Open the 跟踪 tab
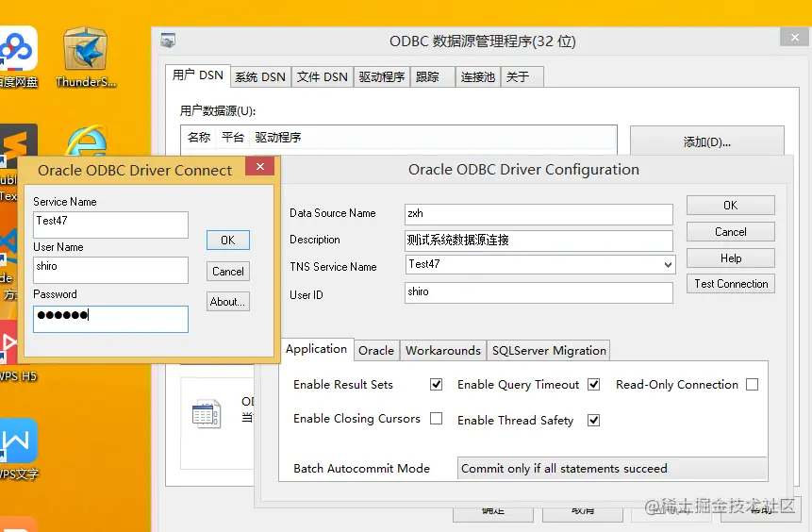Viewport: 812px width, 532px height. pyautogui.click(x=433, y=77)
